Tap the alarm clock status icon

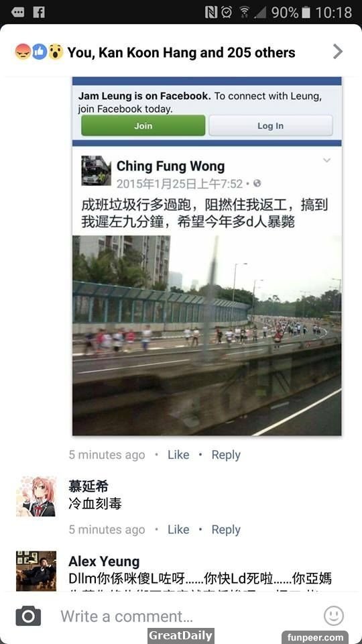tap(227, 12)
